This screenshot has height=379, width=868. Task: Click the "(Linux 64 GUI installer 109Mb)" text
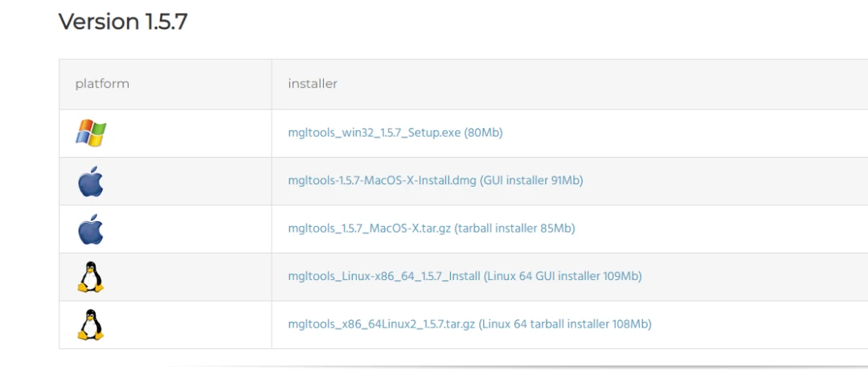tap(563, 277)
